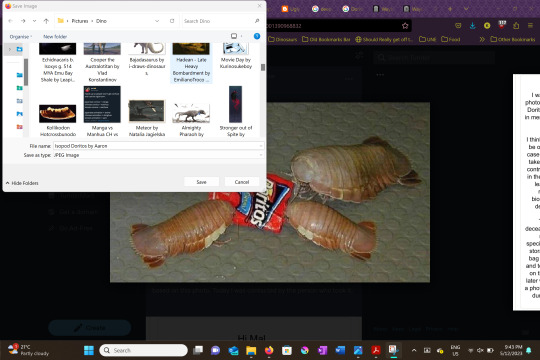540x360 pixels.
Task: Select the Echidnacaris image thumbnail
Action: pyautogui.click(x=58, y=49)
